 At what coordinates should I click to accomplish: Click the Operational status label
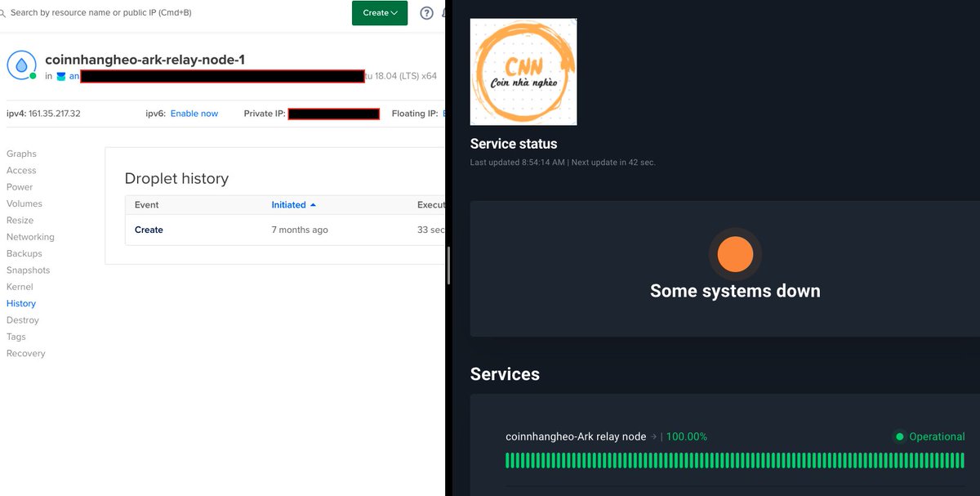(x=938, y=437)
